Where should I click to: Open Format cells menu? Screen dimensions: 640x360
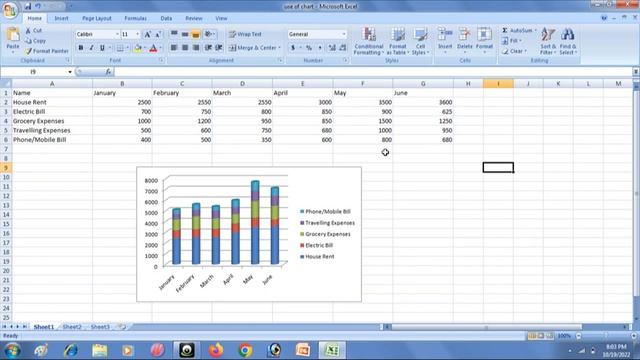click(x=484, y=40)
